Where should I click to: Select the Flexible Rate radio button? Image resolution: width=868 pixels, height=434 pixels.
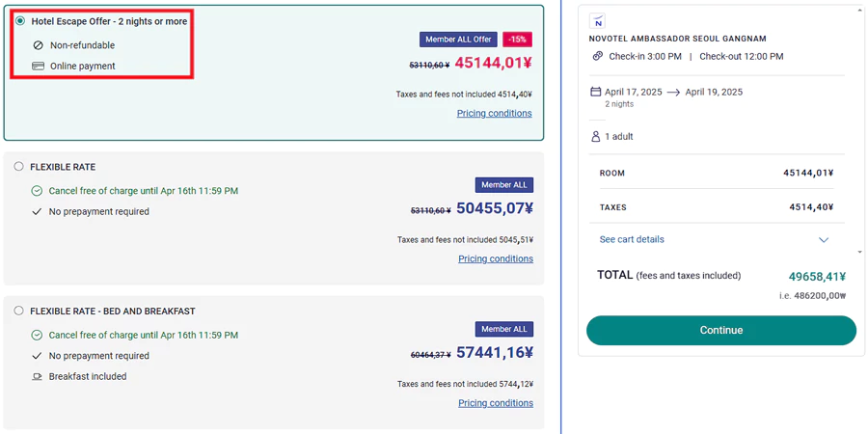18,167
